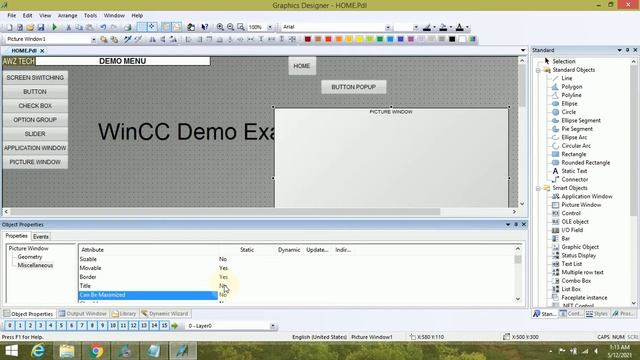Click the OPTION GROUP button

35,120
